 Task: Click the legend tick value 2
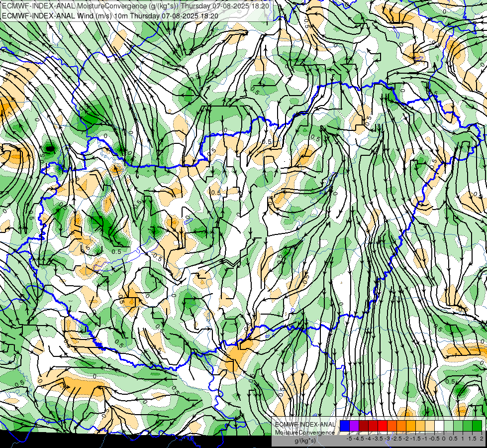pyautogui.click(x=482, y=439)
